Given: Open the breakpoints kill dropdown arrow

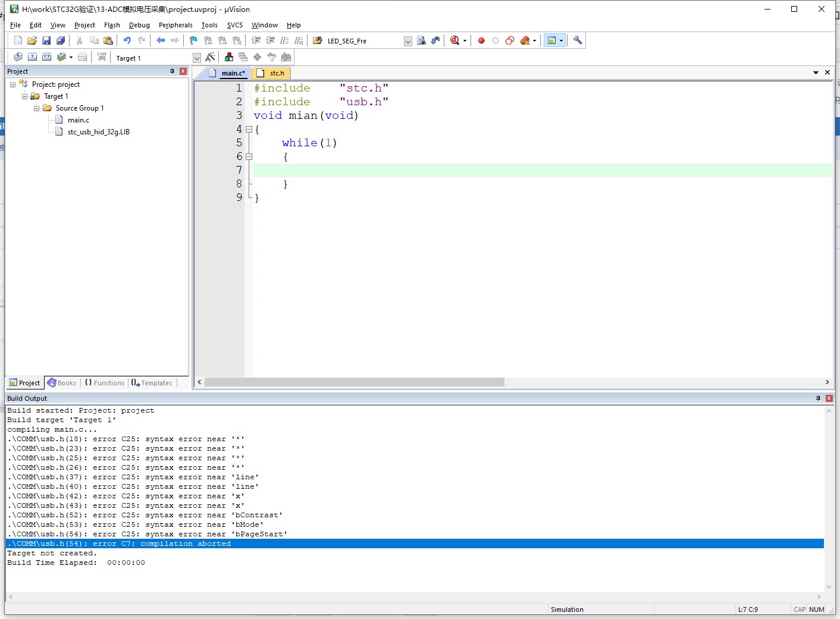Looking at the screenshot, I should pyautogui.click(x=534, y=41).
